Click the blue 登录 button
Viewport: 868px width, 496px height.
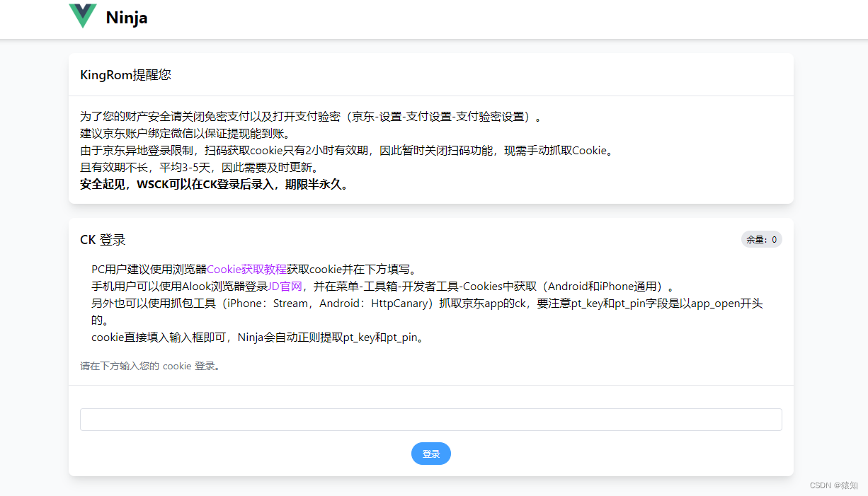tap(431, 454)
